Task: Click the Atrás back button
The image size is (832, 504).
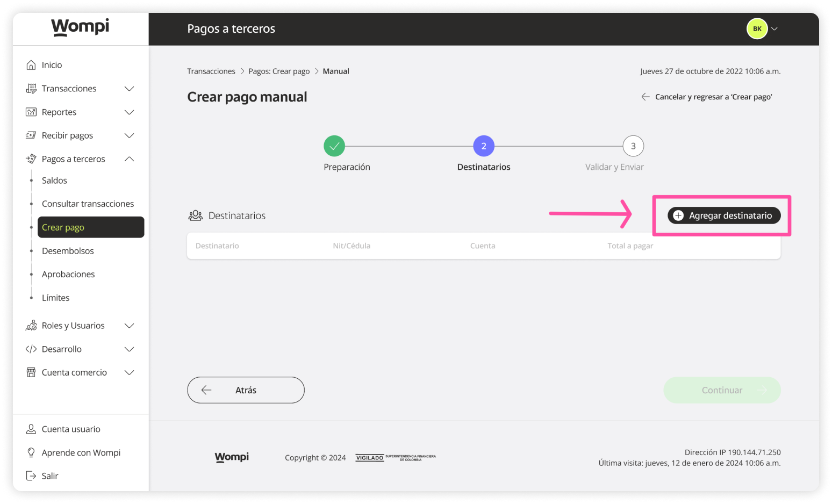Action: point(246,390)
